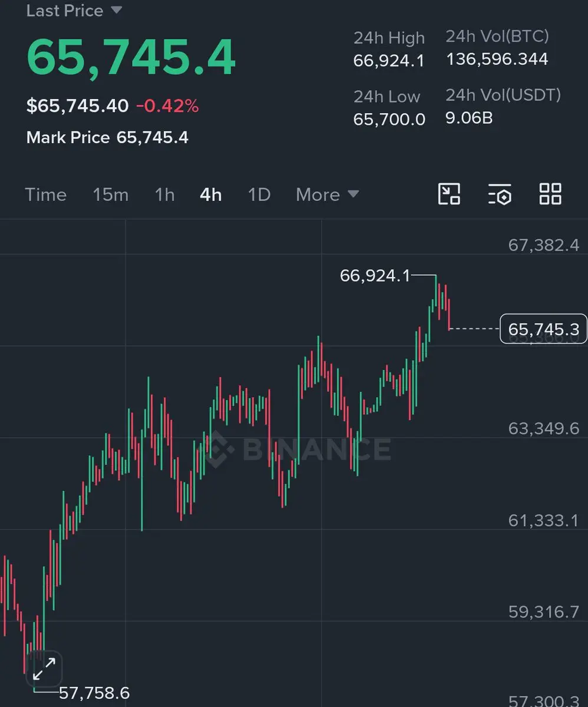Tap the large 65,745.4 last price
Viewport: 588px width, 707px height.
(131, 59)
